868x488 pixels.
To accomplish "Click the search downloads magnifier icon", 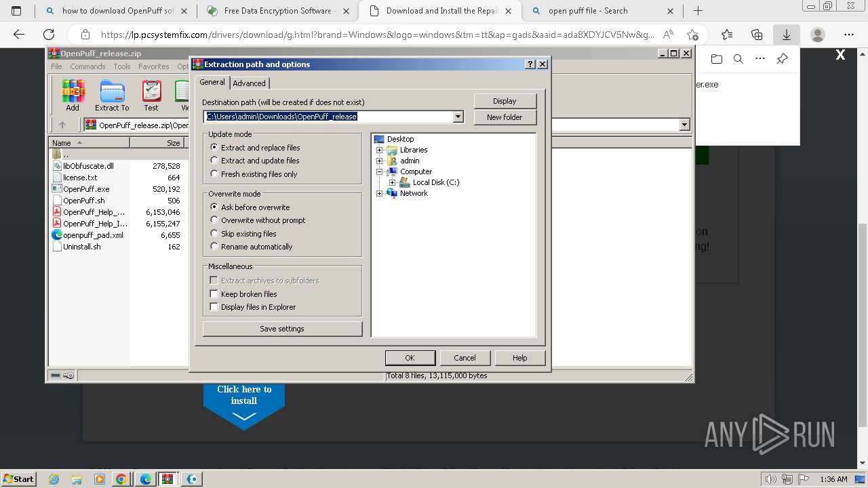I will pos(738,59).
